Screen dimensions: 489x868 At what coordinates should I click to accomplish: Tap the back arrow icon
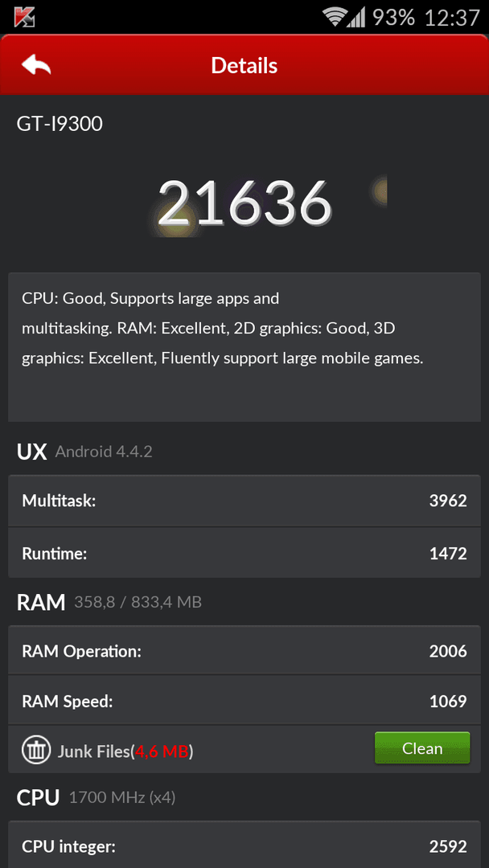pos(36,65)
